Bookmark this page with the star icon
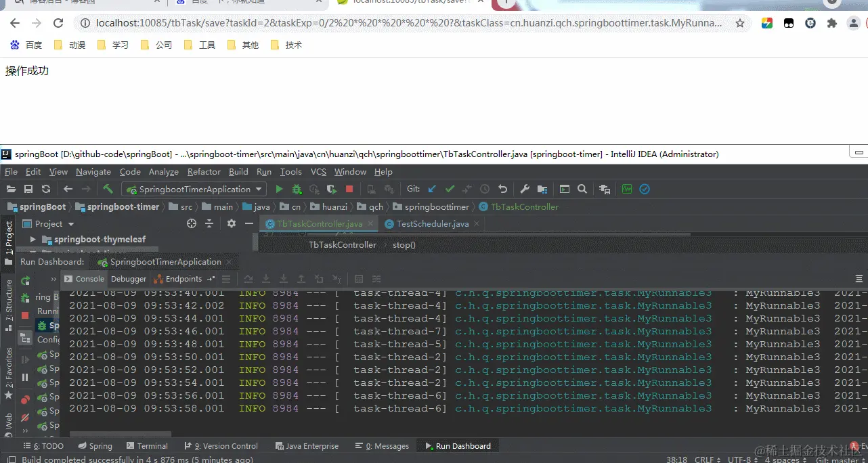This screenshot has width=868, height=463. point(740,23)
